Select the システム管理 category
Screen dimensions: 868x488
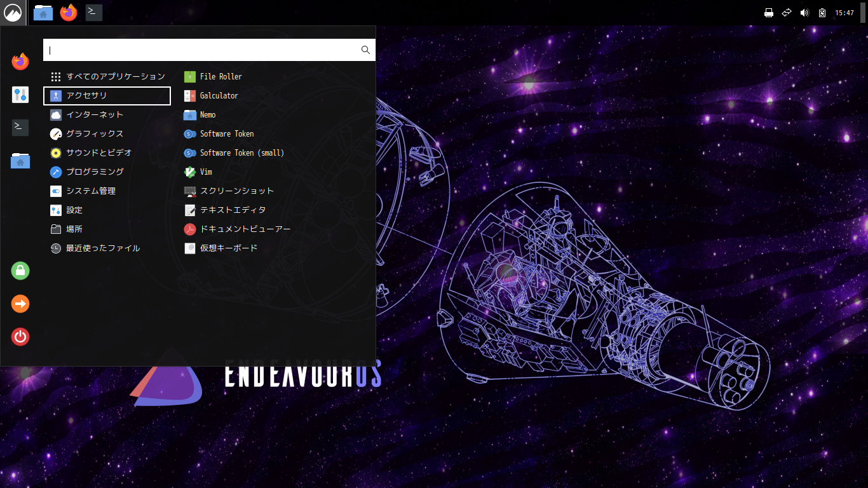coord(107,191)
